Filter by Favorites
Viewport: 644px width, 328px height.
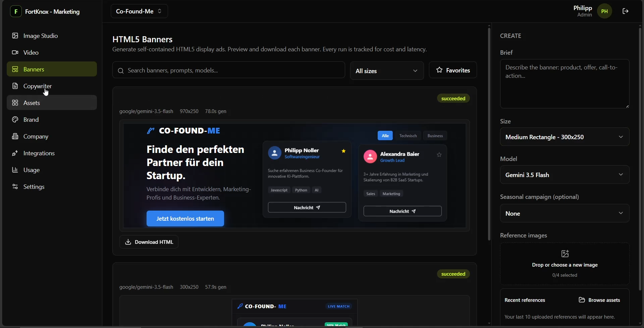tap(453, 70)
